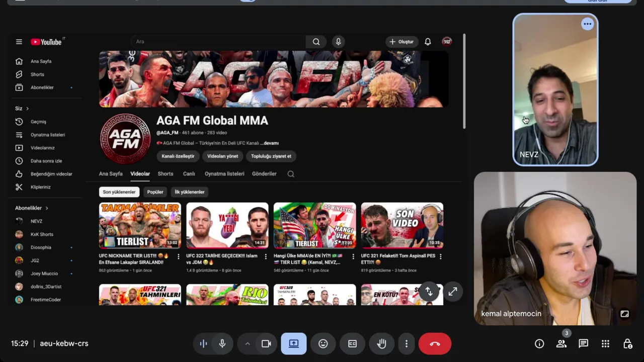
Task: Search within channel magnifier icon
Action: [291, 174]
